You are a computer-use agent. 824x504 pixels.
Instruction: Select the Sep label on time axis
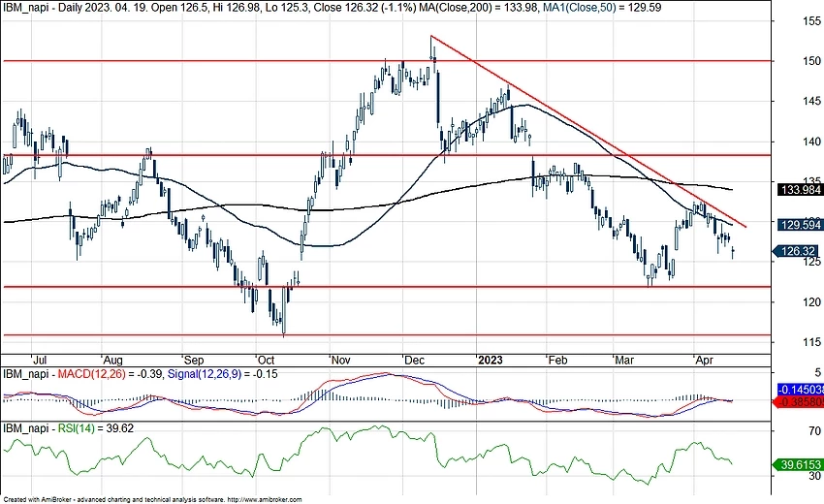point(193,360)
